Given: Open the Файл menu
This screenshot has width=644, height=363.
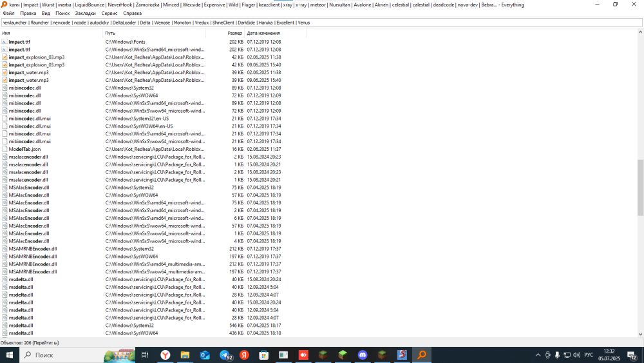Looking at the screenshot, I should point(8,13).
